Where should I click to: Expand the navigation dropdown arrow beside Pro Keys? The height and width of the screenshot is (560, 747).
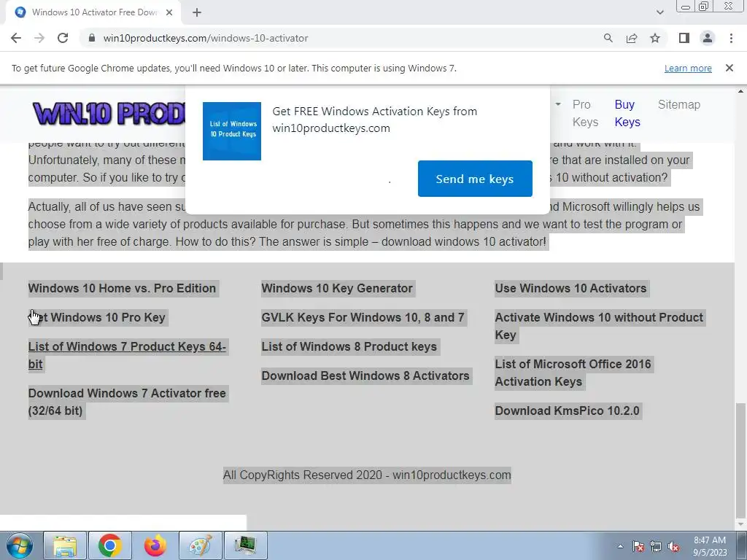[558, 104]
